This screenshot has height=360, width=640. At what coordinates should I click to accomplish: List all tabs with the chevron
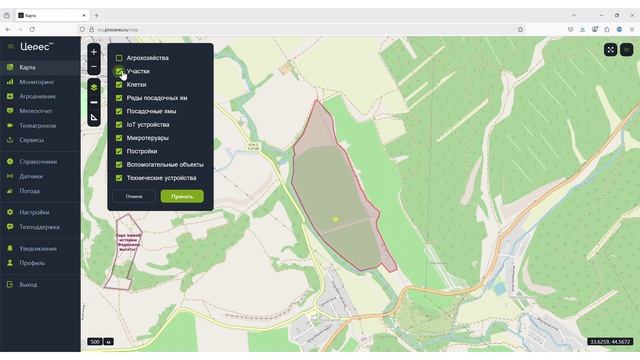tap(574, 16)
